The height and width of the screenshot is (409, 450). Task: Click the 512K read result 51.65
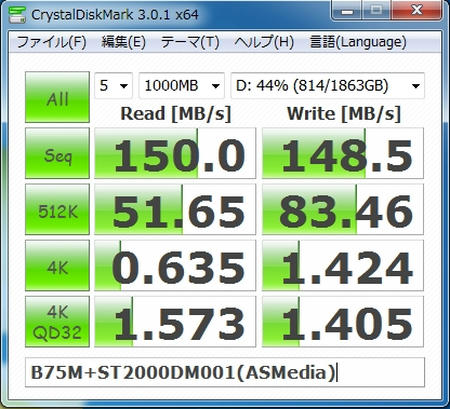175,209
